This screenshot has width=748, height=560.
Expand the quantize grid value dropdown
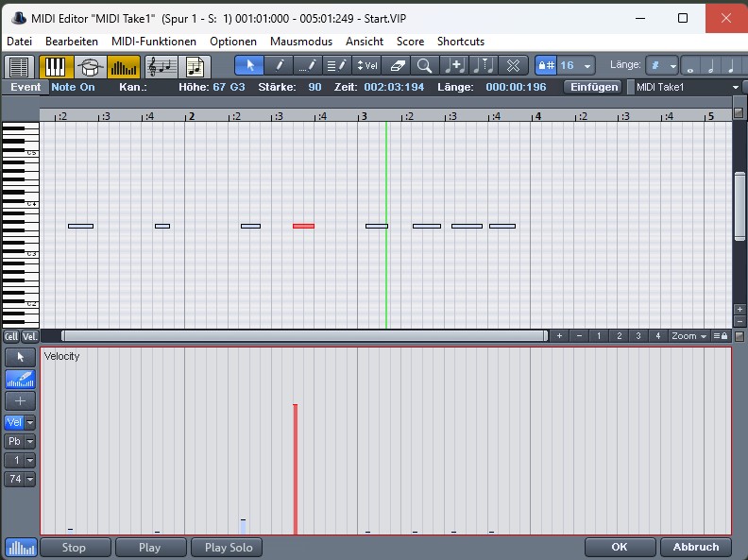[x=588, y=66]
